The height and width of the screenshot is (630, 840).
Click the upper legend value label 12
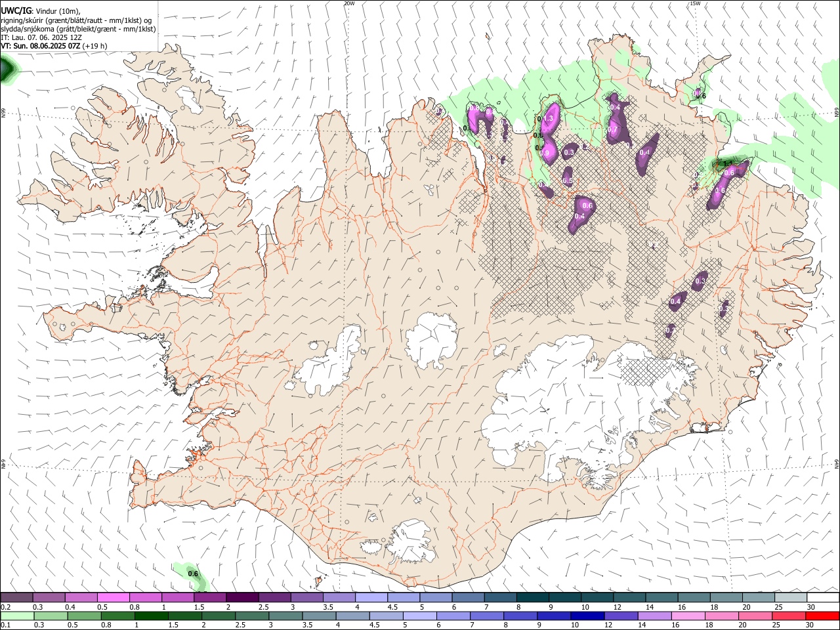click(x=617, y=607)
